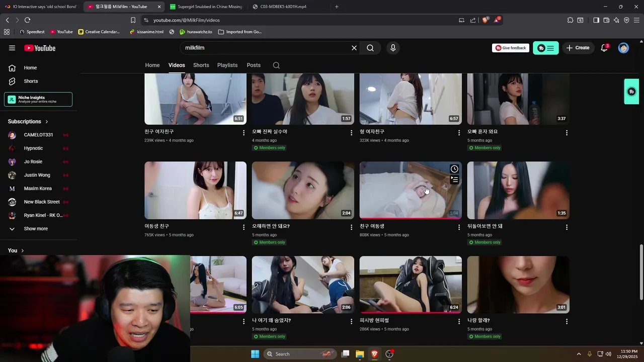Open the teal extension list button in header

pyautogui.click(x=546, y=48)
